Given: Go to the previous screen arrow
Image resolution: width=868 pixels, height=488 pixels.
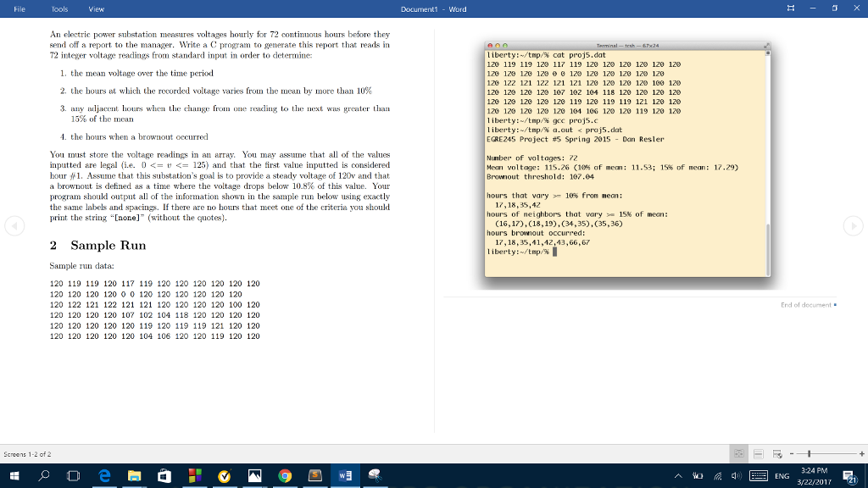Looking at the screenshot, I should 13,227.
